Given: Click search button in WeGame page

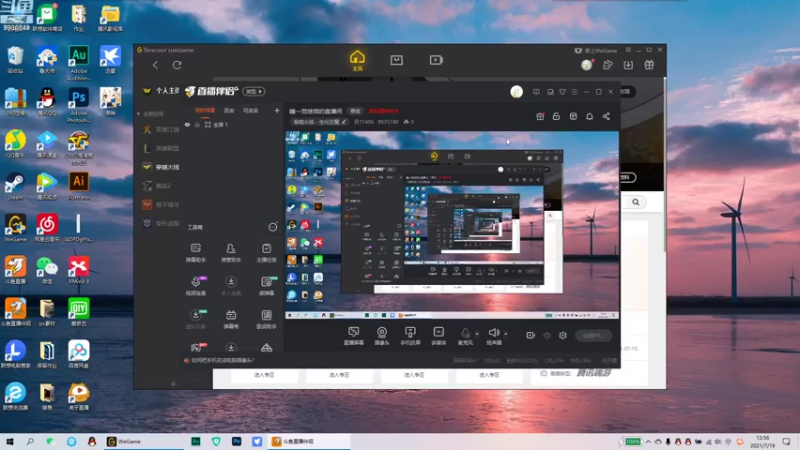Looking at the screenshot, I should [x=635, y=202].
